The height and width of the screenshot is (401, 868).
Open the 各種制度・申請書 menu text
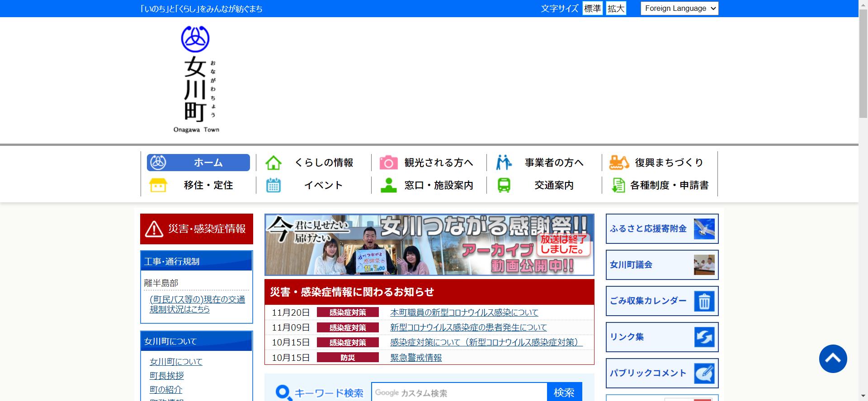click(x=670, y=185)
